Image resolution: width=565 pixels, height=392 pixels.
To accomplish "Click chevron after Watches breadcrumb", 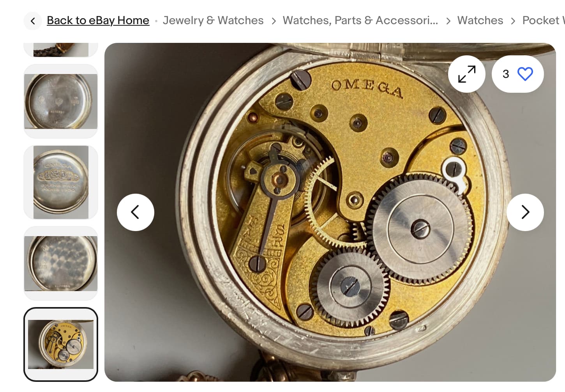I will point(513,21).
